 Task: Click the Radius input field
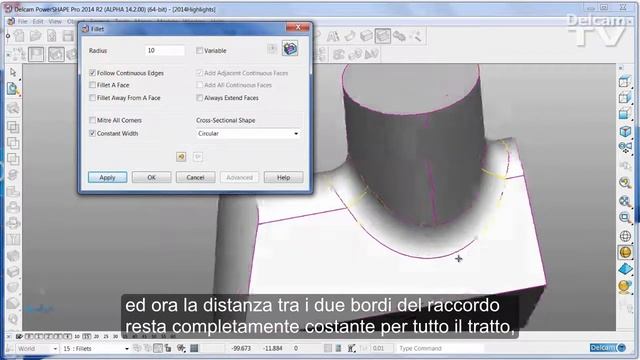(164, 50)
